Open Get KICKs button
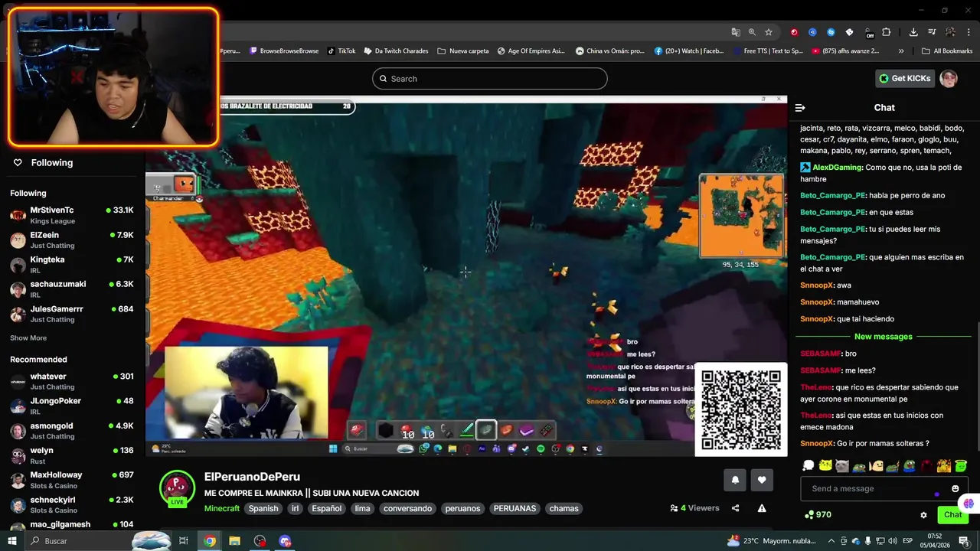Screen dimensions: 980x551 coord(905,78)
